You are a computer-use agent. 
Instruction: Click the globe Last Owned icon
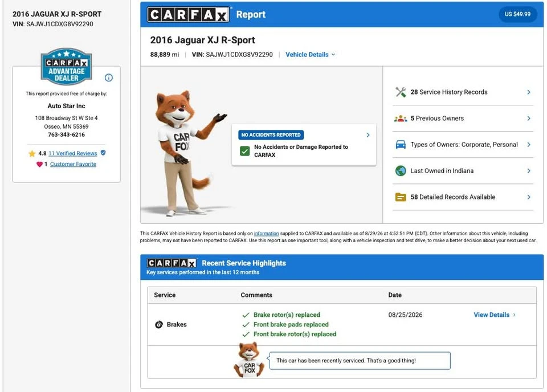click(x=401, y=171)
